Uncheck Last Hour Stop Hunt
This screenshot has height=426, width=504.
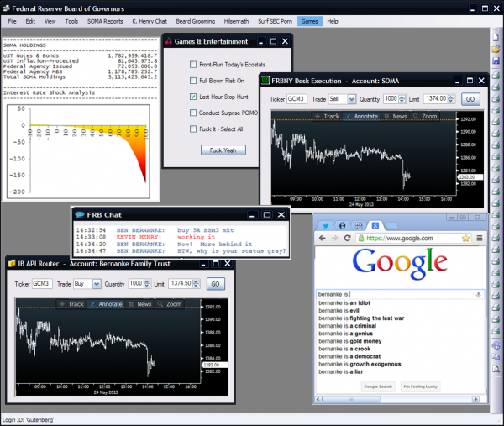pos(193,97)
